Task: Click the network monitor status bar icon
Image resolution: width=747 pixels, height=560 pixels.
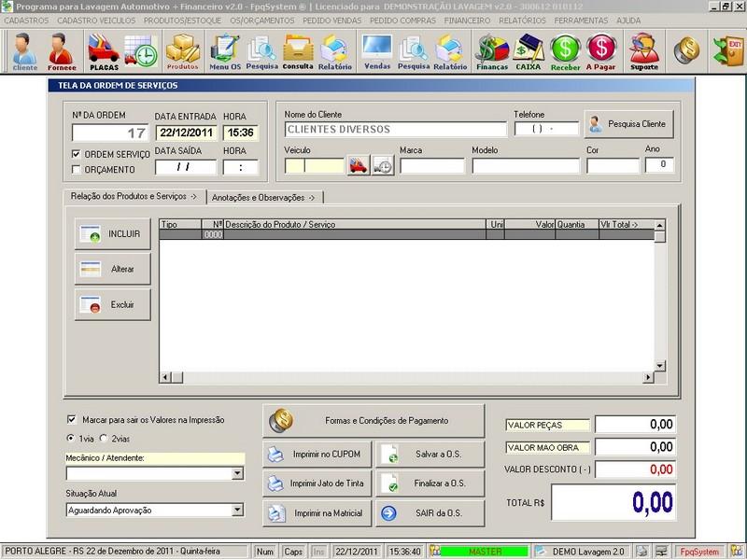Action: 662,551
